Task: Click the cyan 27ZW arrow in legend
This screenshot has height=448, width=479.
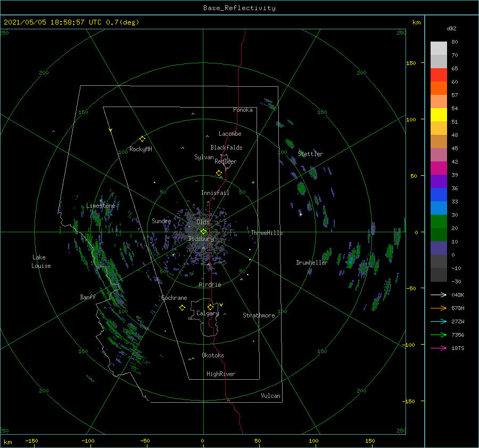Action: pos(439,321)
